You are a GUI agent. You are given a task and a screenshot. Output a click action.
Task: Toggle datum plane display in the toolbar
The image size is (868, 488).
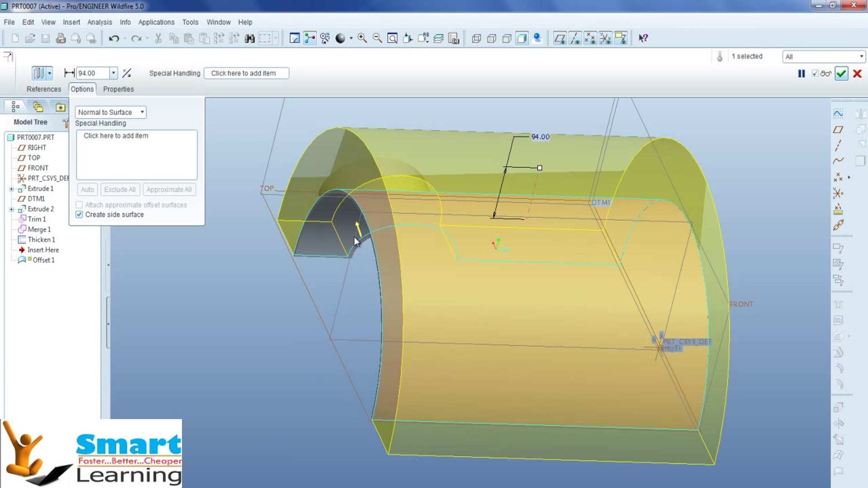pos(560,38)
